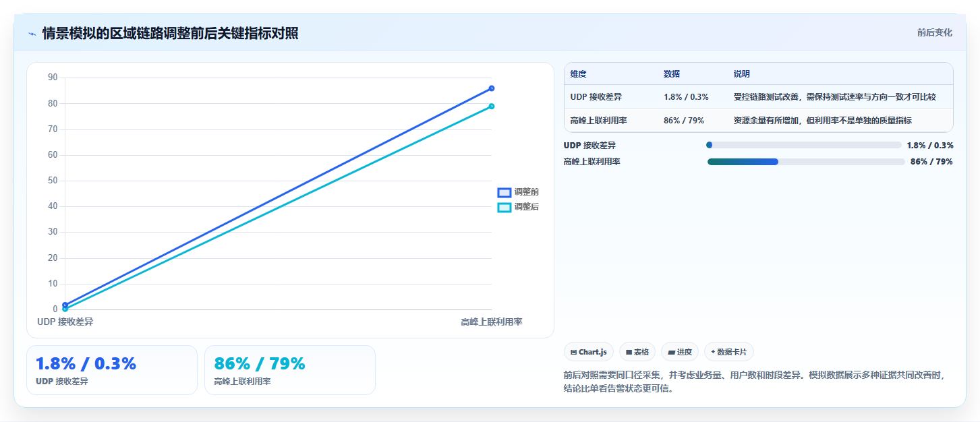Click the 高峰上联利用率 x-axis label
Viewport: 980px width, 422px height.
coord(492,322)
